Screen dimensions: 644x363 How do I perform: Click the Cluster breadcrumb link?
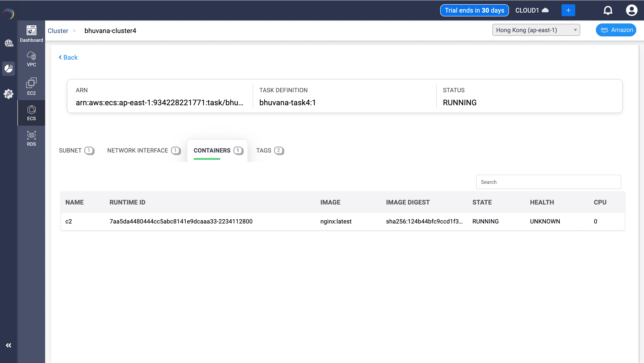coord(58,31)
